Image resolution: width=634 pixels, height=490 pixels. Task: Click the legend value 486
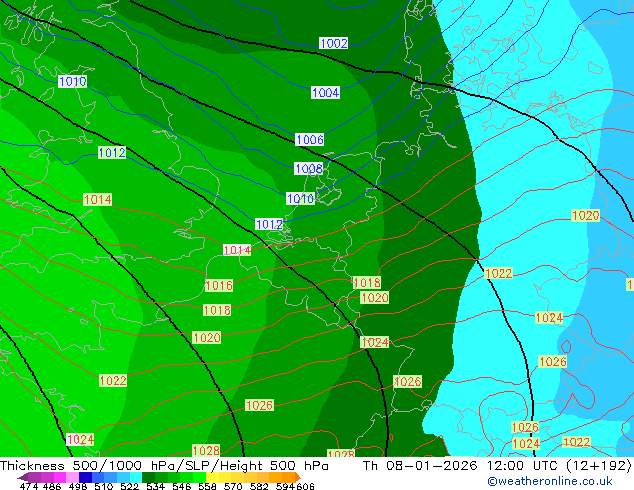(x=52, y=486)
